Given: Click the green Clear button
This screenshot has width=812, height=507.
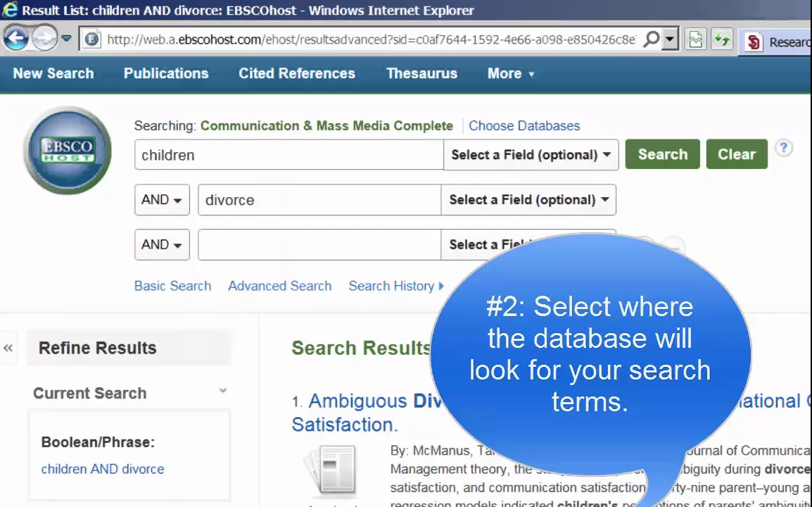Looking at the screenshot, I should pyautogui.click(x=737, y=154).
